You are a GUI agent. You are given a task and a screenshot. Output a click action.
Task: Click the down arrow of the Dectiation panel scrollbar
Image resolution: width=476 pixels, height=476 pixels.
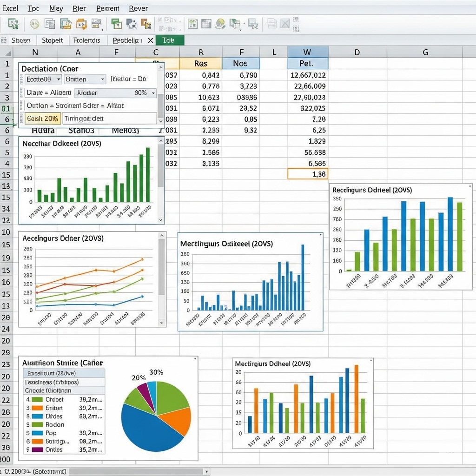coord(160,121)
